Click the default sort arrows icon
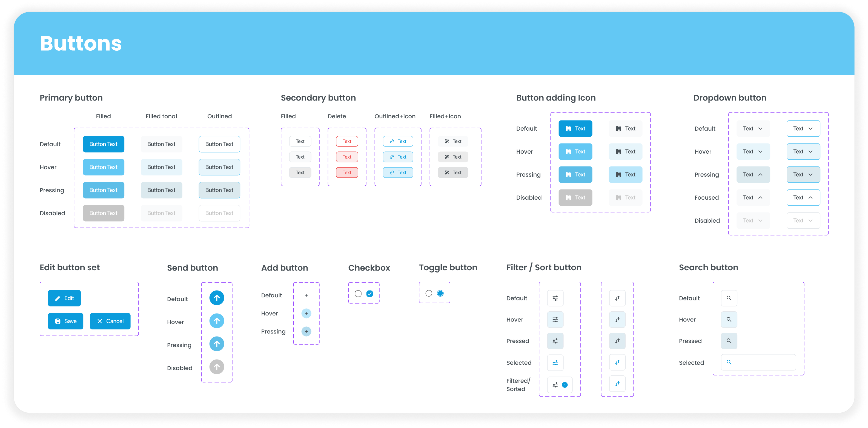This screenshot has width=868, height=428. [x=617, y=298]
